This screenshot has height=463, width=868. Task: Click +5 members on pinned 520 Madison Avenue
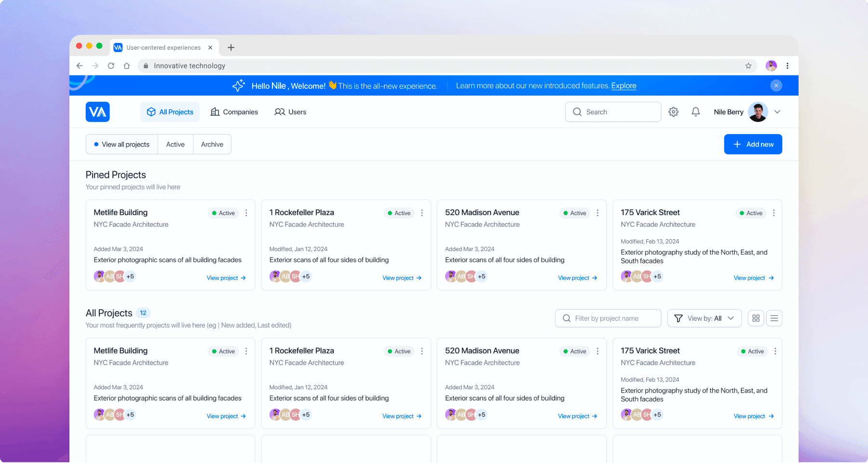pyautogui.click(x=481, y=276)
